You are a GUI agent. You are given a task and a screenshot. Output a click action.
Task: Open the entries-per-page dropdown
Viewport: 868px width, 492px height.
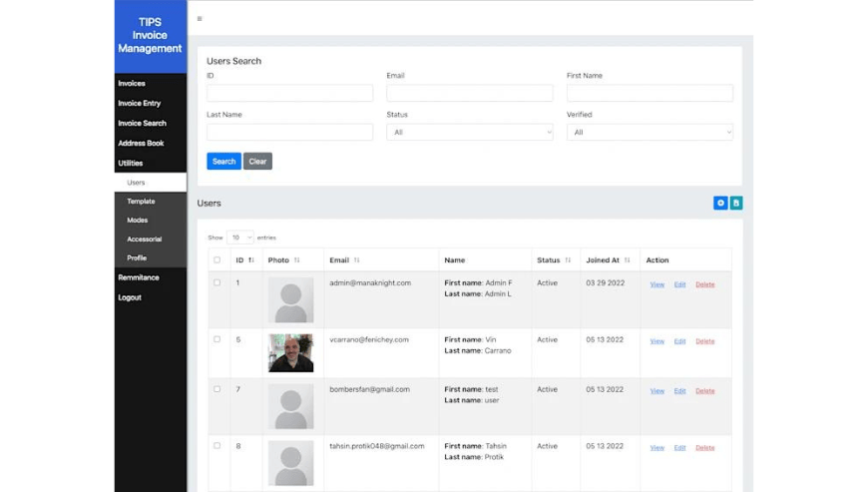tap(239, 238)
